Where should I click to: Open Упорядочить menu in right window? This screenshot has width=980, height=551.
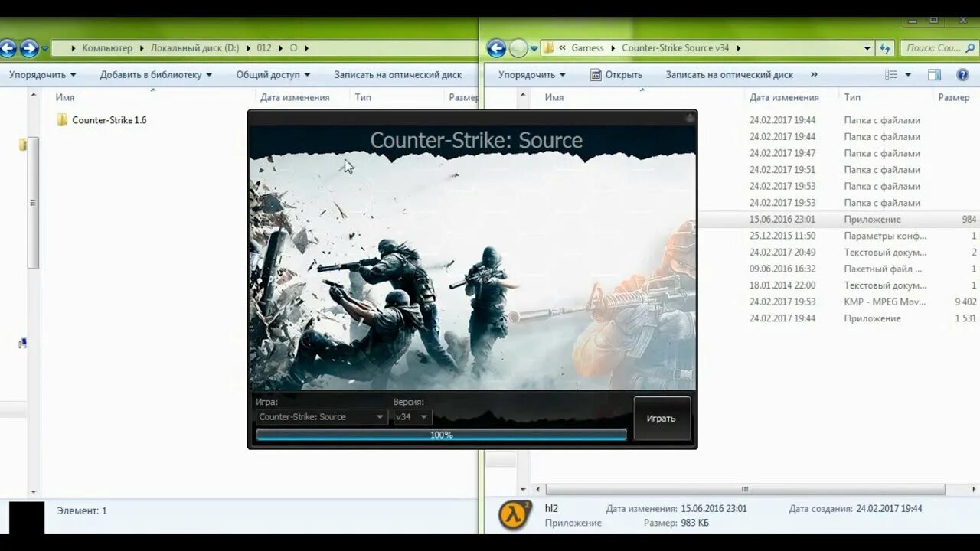point(532,74)
